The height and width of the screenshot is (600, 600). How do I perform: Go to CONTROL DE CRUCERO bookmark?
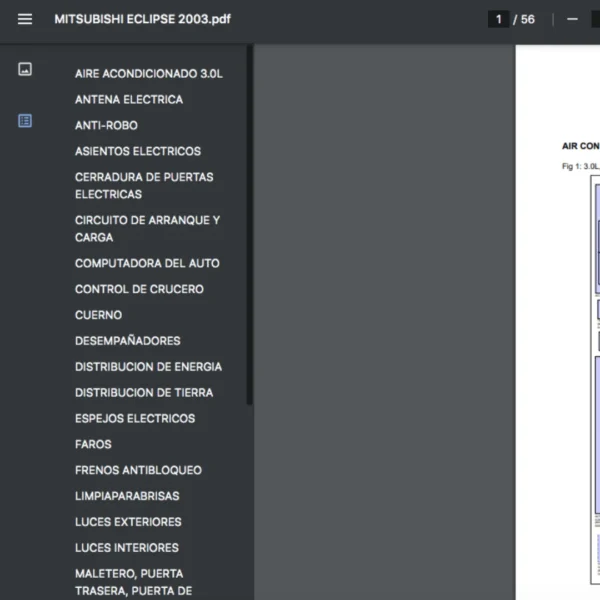(x=139, y=290)
